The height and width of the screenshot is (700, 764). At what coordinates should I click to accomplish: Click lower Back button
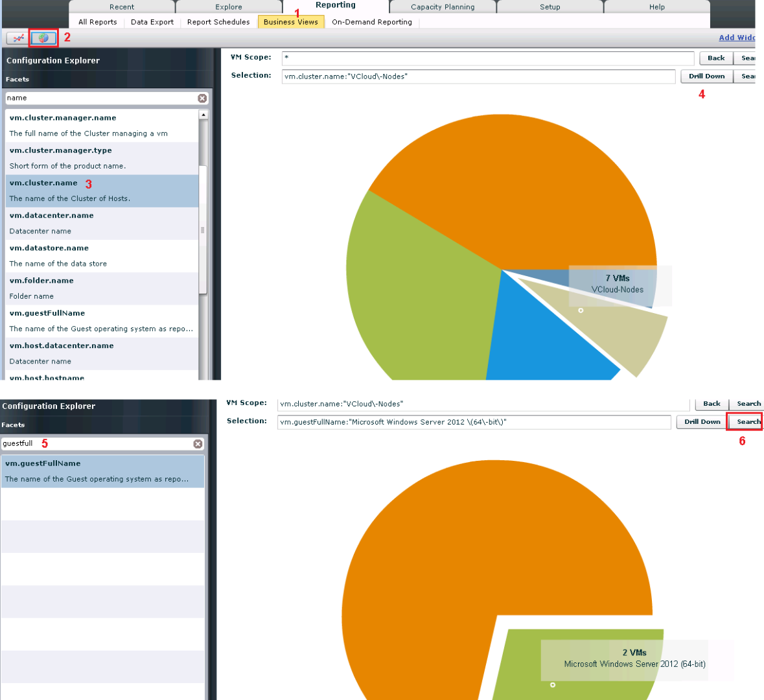[712, 404]
